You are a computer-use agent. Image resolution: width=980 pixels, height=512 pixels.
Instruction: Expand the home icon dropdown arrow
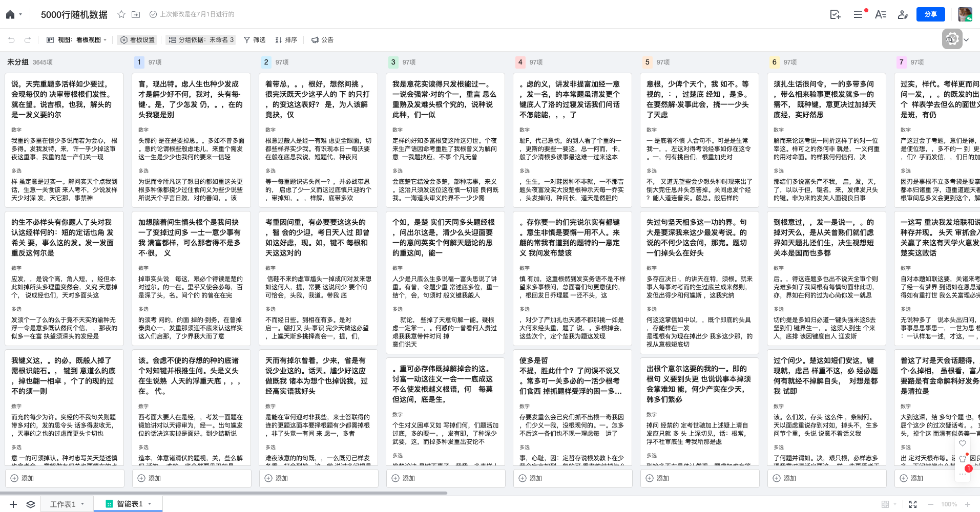click(x=20, y=14)
